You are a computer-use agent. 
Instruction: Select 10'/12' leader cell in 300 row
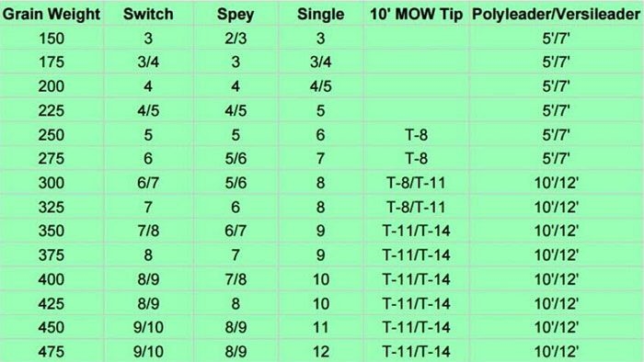556,183
